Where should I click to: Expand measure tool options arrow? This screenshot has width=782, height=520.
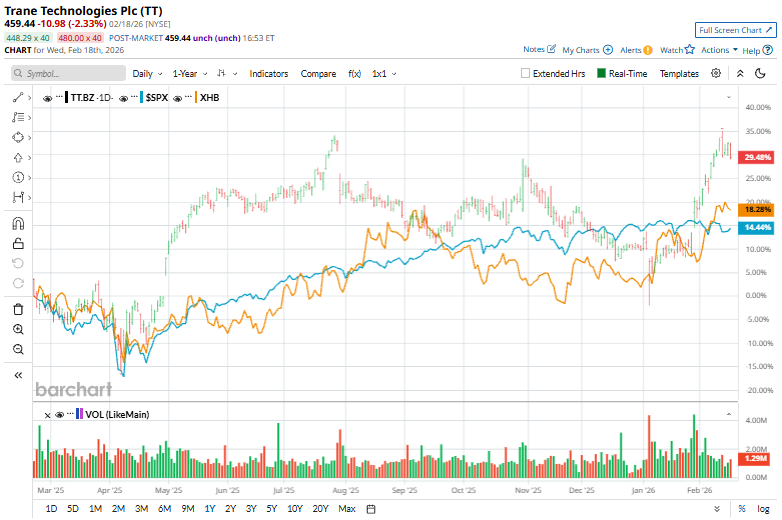[29, 197]
